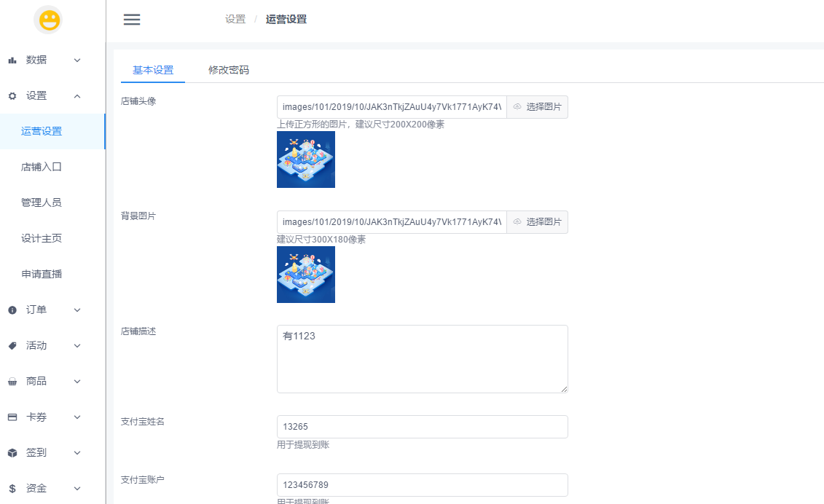
Task: Expand the 活动 menu chevron
Action: point(77,346)
